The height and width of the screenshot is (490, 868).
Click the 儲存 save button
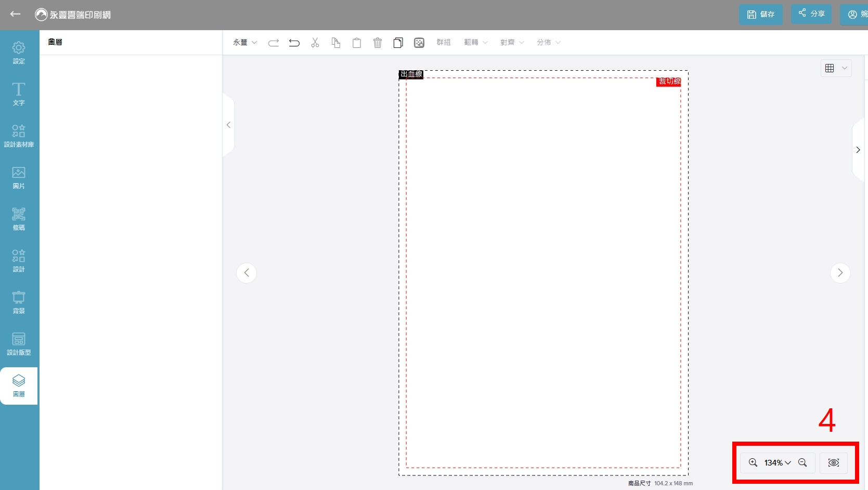point(761,15)
